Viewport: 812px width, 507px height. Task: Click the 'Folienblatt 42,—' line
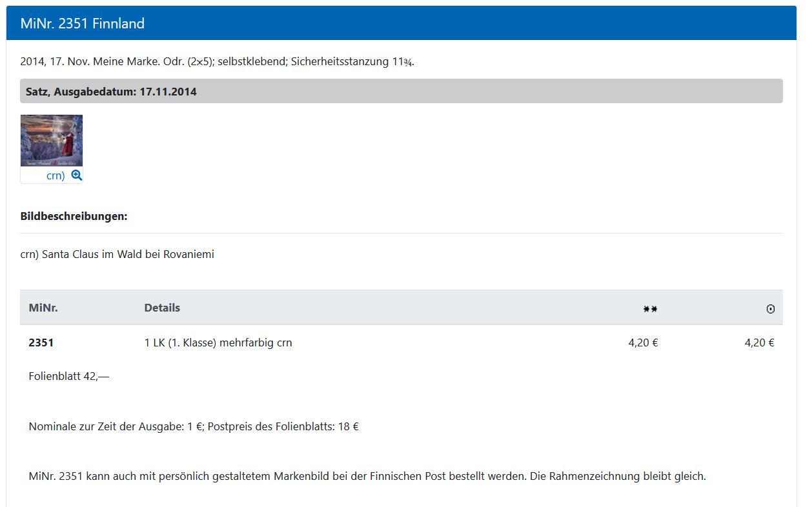point(69,376)
